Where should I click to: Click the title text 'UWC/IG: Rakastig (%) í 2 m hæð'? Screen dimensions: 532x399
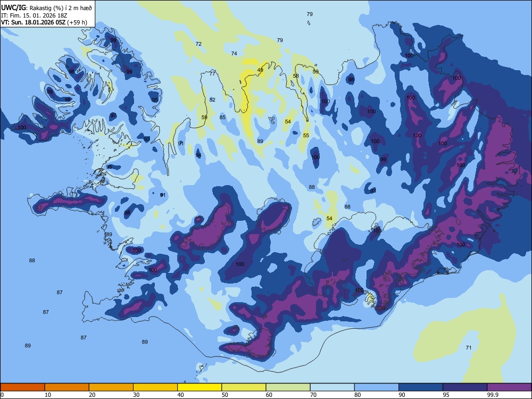46,8
